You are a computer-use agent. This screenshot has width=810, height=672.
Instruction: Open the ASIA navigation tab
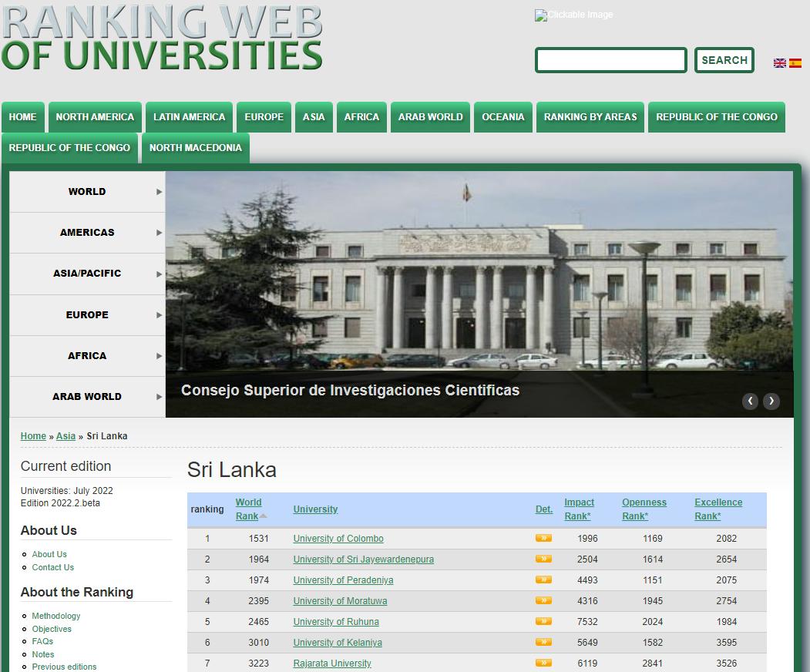pos(314,117)
